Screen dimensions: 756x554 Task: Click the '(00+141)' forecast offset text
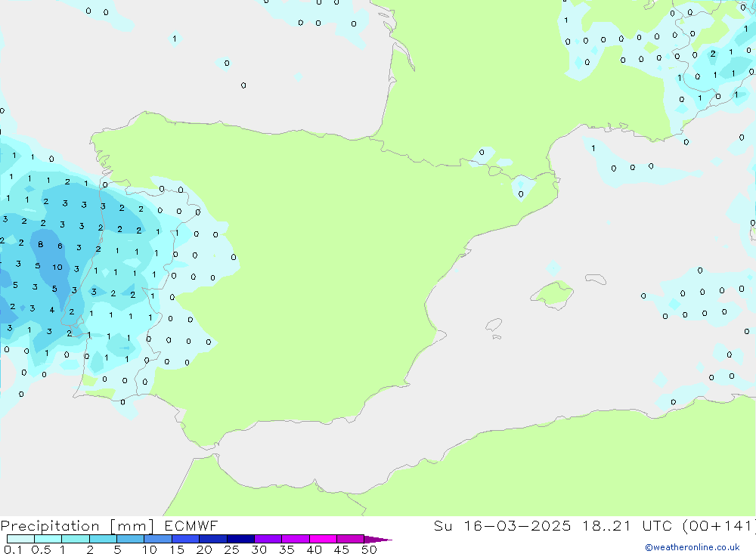coord(720,526)
